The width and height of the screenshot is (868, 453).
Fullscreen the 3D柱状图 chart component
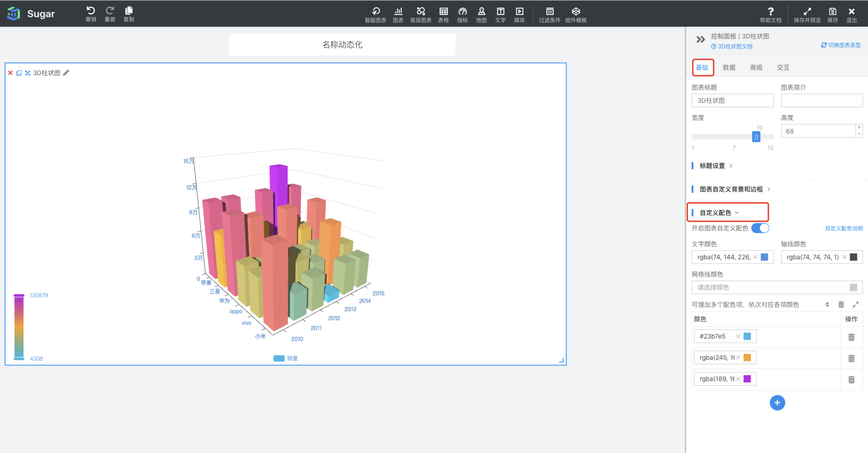(28, 73)
